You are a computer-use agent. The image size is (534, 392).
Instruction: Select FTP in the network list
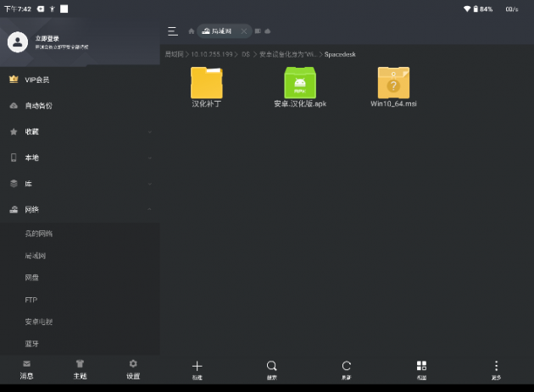(31, 300)
